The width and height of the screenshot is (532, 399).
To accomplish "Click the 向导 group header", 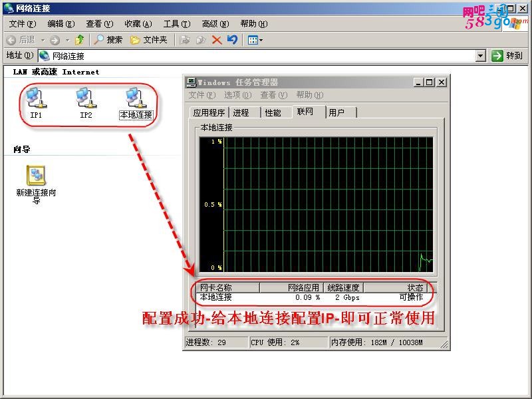I will pyautogui.click(x=22, y=149).
